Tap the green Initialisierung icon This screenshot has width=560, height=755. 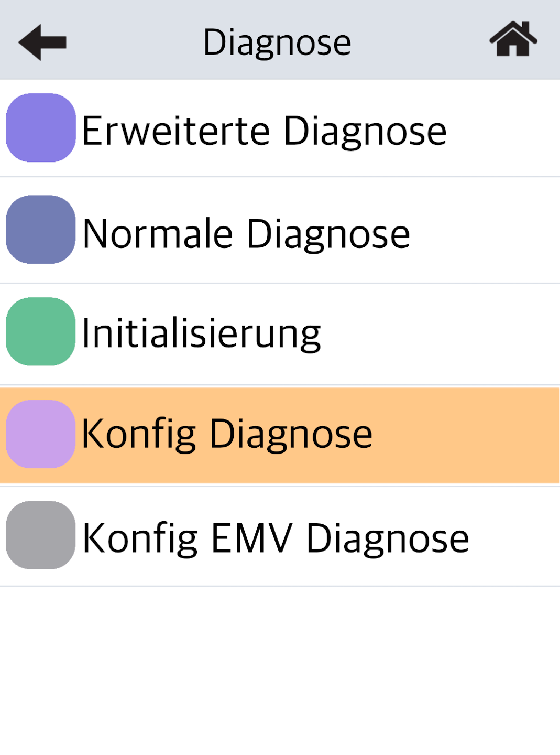(x=41, y=331)
